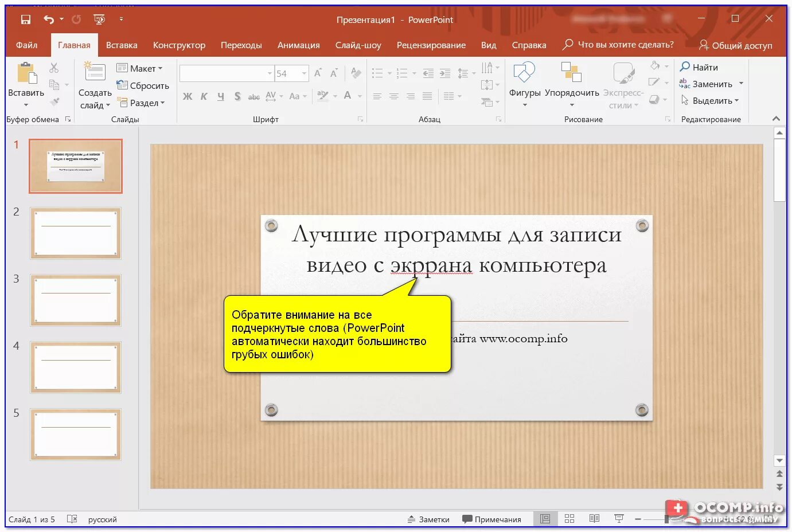Undo the last action

[x=49, y=19]
